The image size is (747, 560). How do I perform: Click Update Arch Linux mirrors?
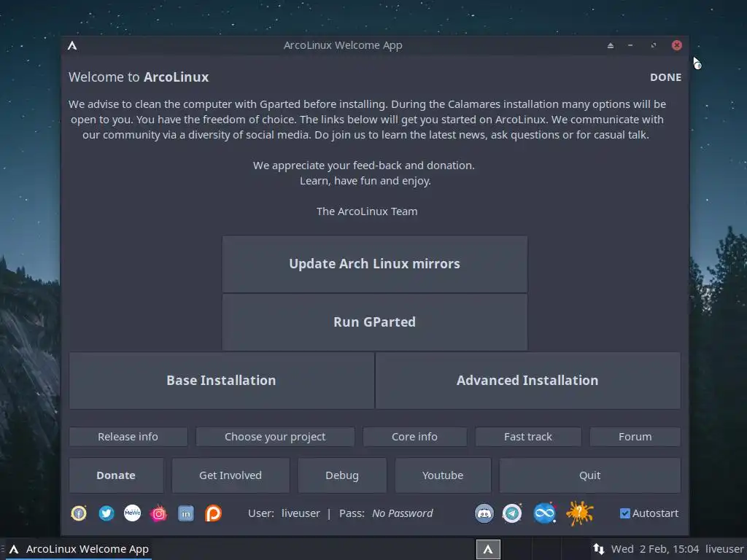(374, 264)
